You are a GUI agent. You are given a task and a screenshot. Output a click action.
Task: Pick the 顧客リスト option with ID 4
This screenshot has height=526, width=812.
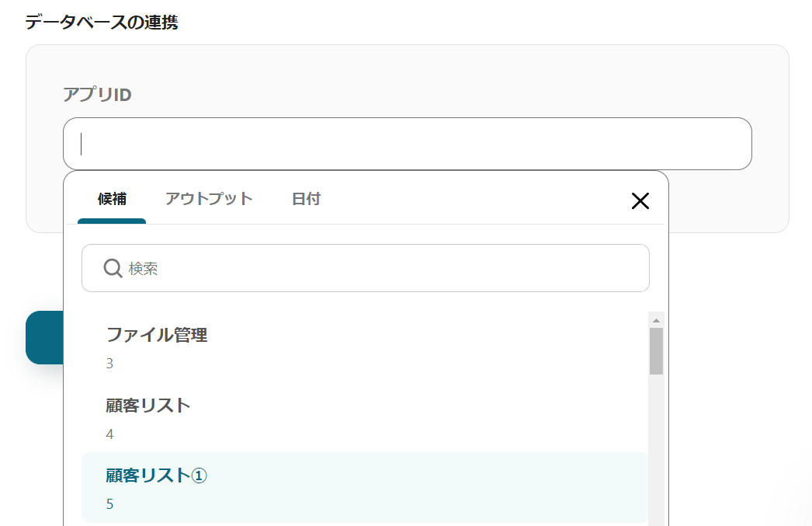pos(148,406)
